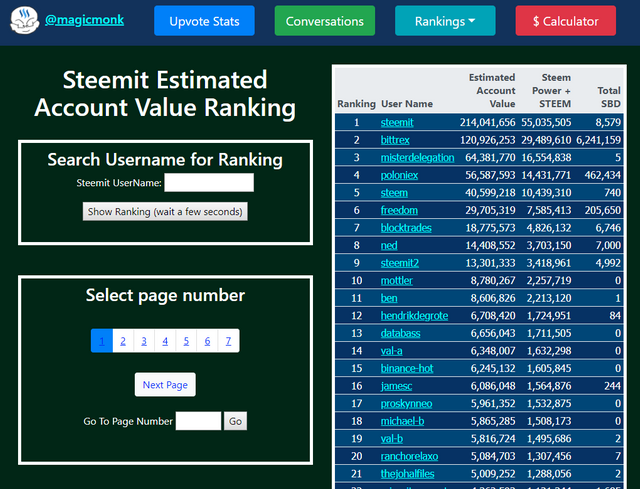Open the val-a user link
The width and height of the screenshot is (640, 489).
tap(391, 351)
